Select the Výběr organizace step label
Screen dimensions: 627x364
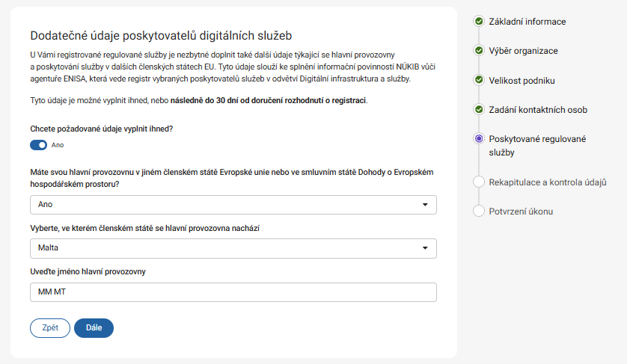click(523, 51)
